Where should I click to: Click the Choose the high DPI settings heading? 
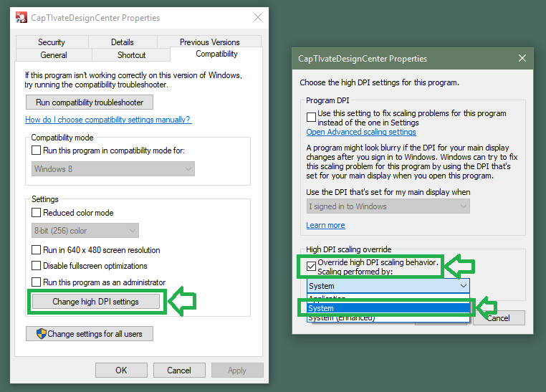pyautogui.click(x=379, y=82)
